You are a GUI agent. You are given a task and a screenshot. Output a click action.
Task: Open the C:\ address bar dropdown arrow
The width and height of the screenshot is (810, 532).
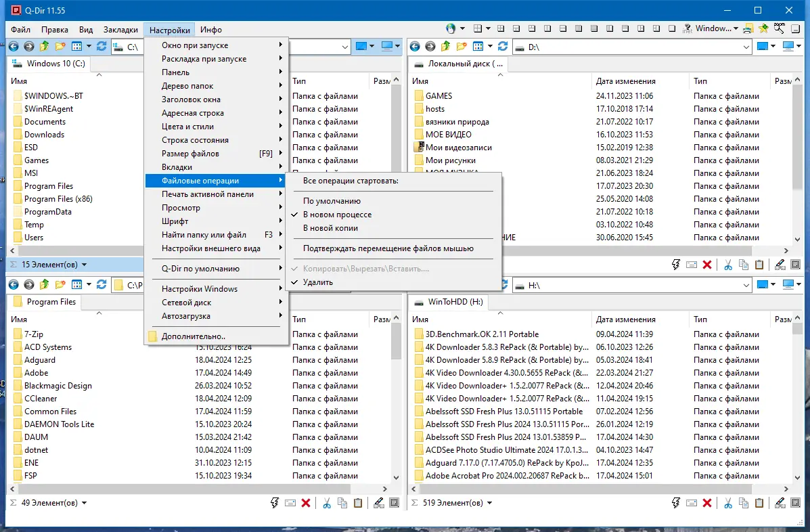pyautogui.click(x=345, y=47)
